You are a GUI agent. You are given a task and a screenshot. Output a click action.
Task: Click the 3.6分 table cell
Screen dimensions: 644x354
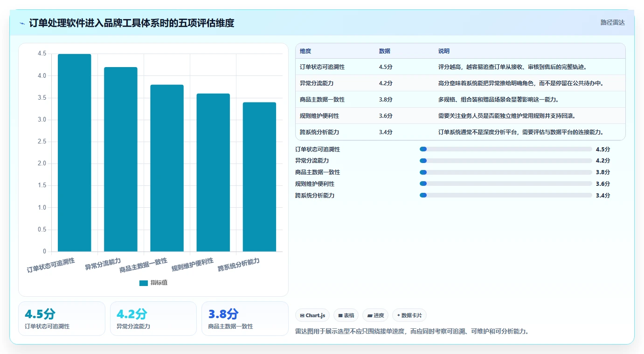[386, 116]
